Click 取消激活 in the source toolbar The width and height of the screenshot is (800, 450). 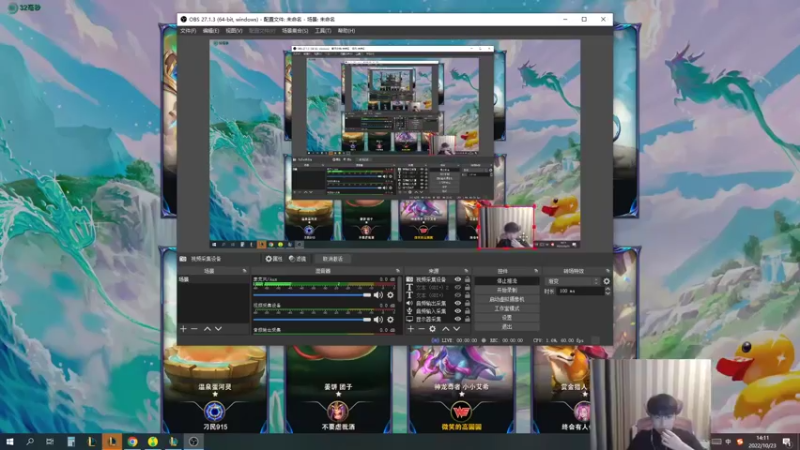pos(333,259)
